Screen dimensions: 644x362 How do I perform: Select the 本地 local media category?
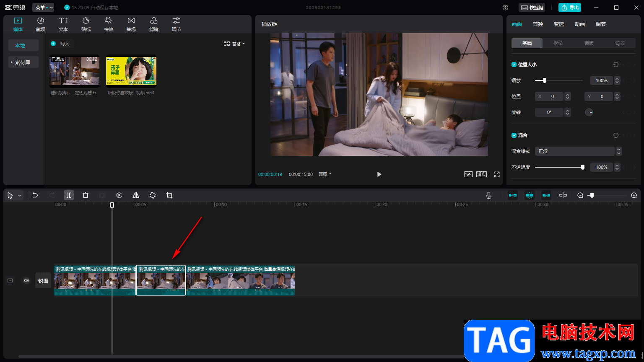coord(23,45)
